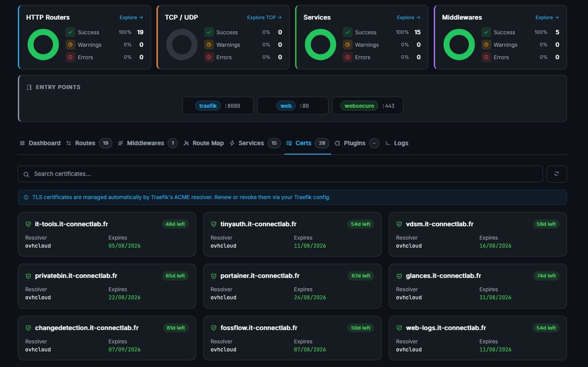The height and width of the screenshot is (367, 588).
Task: Click the info icon in the TLS banner
Action: (x=26, y=197)
